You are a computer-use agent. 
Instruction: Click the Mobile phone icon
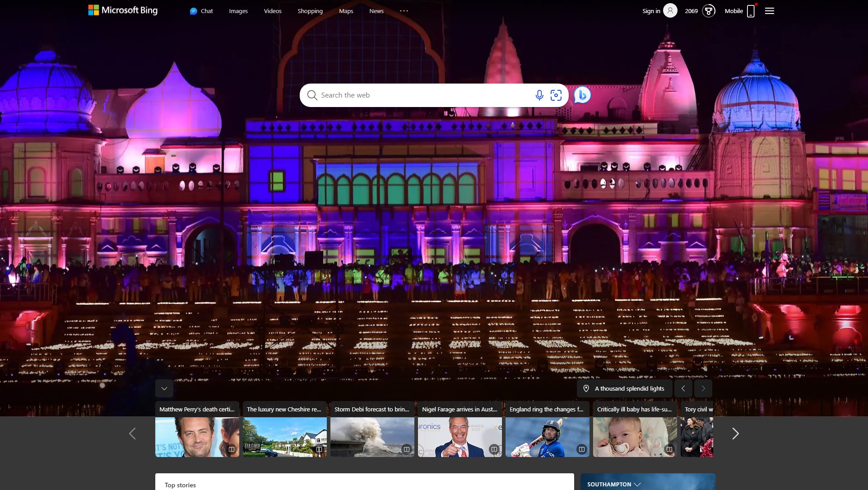point(751,11)
